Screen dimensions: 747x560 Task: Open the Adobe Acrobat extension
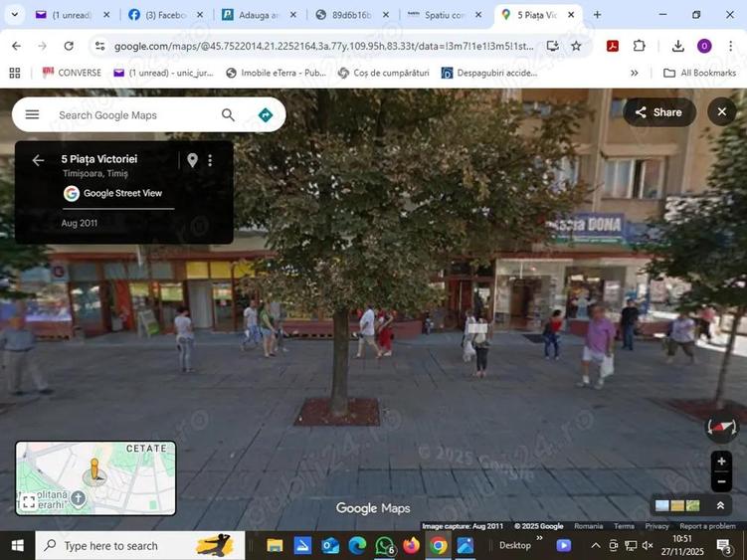tap(613, 46)
